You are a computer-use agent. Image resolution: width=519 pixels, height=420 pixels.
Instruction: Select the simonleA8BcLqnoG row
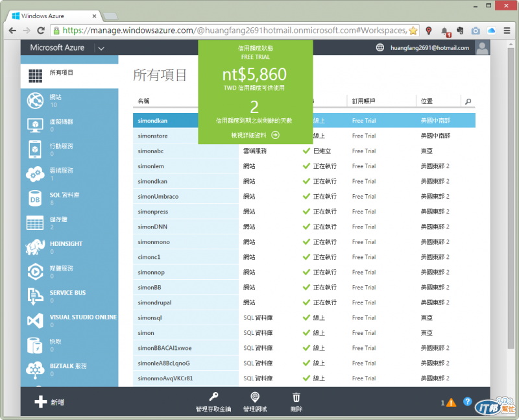tap(304, 364)
